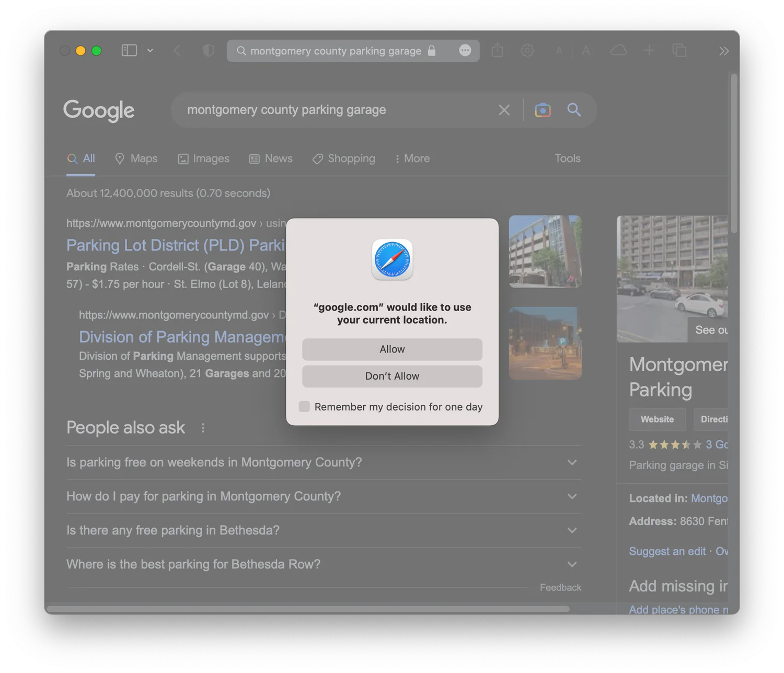Click the Website button in knowledge panel
Image resolution: width=784 pixels, height=673 pixels.
tap(657, 419)
